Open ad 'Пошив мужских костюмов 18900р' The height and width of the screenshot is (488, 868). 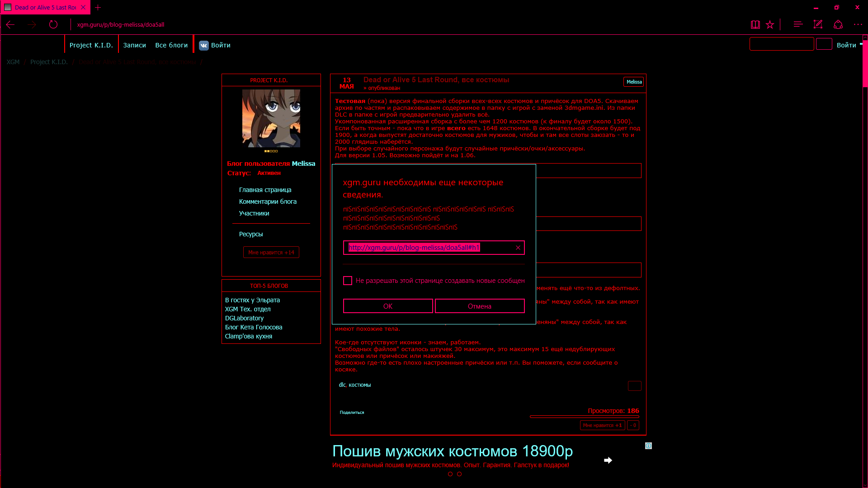[453, 451]
